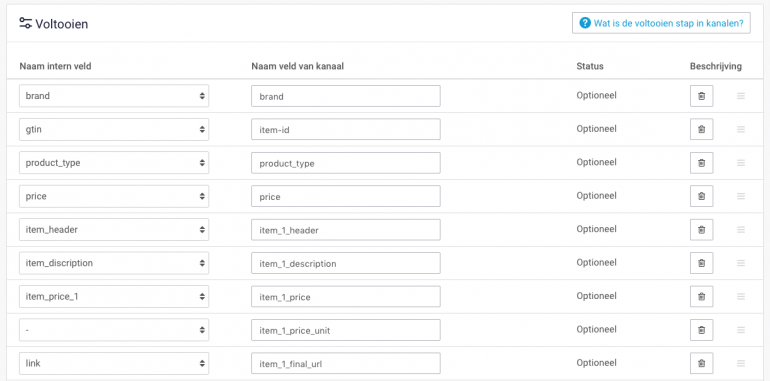
Task: Delete the brand field row
Action: [x=701, y=96]
